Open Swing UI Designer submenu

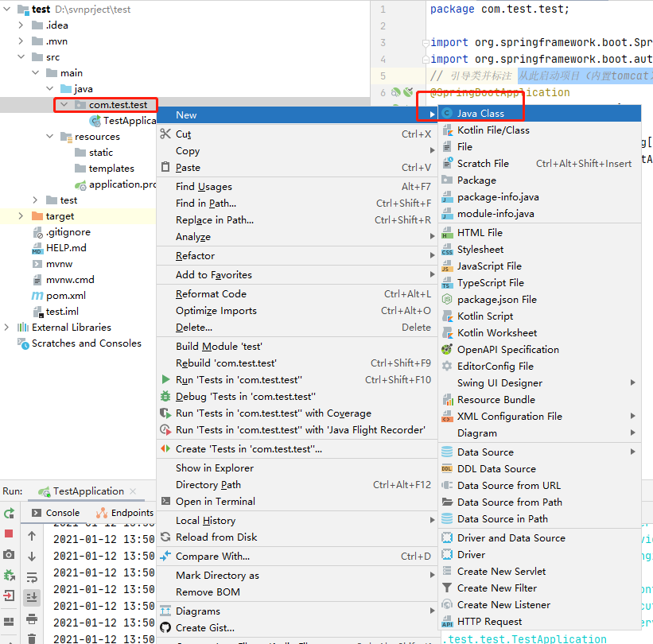coord(540,382)
